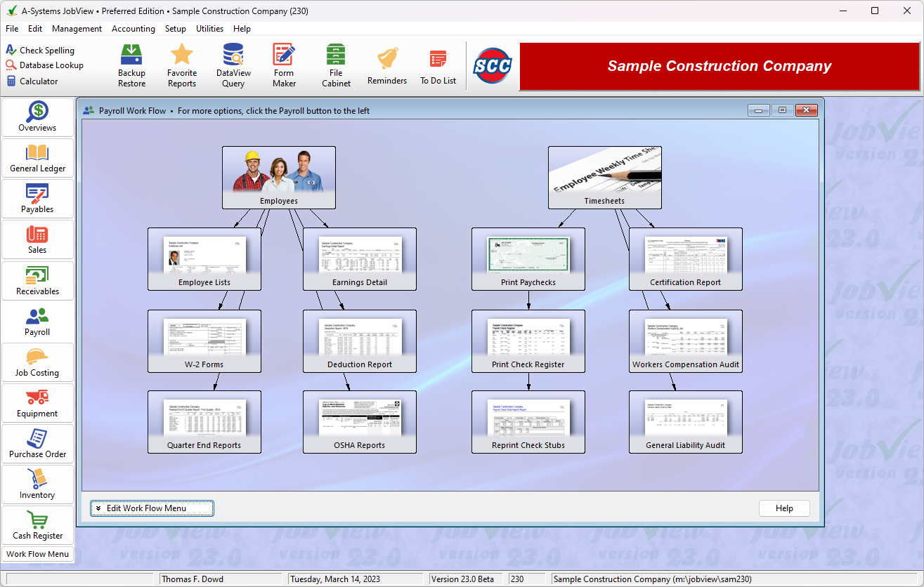Open the Form Maker
Screen dimensions: 924x587
click(x=283, y=65)
